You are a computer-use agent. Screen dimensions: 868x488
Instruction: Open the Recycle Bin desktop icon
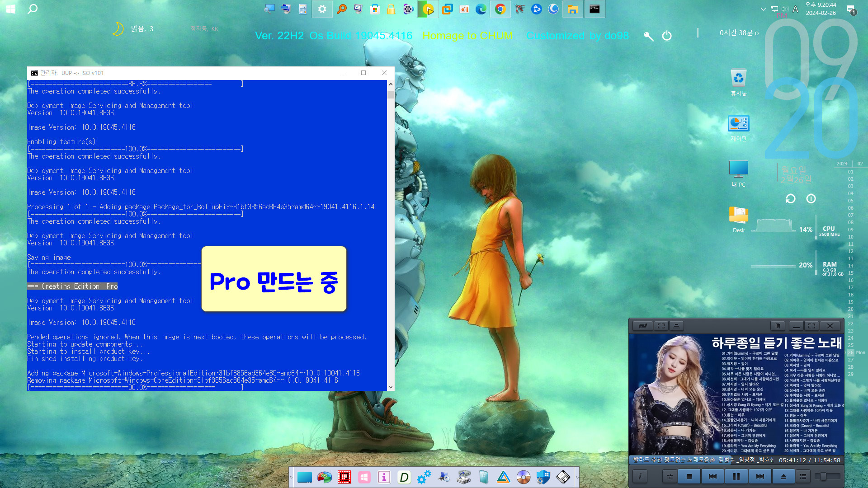[739, 83]
